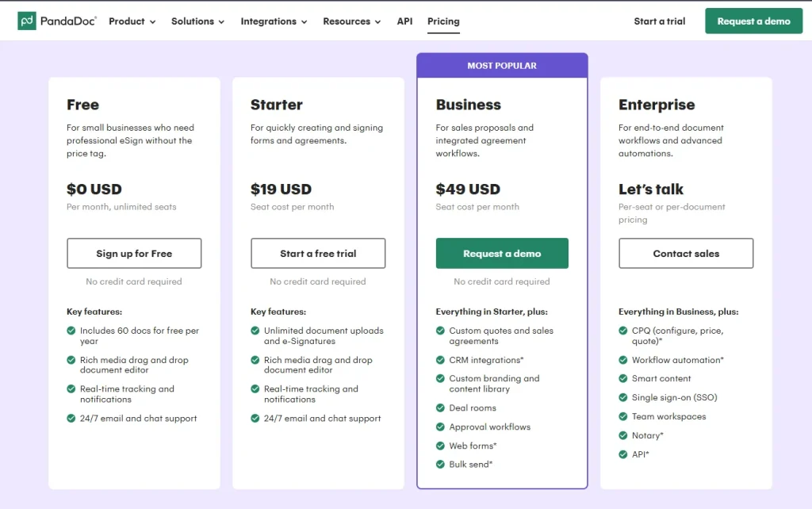This screenshot has height=509, width=812.
Task: Open the Solutions dropdown menu
Action: [x=197, y=21]
